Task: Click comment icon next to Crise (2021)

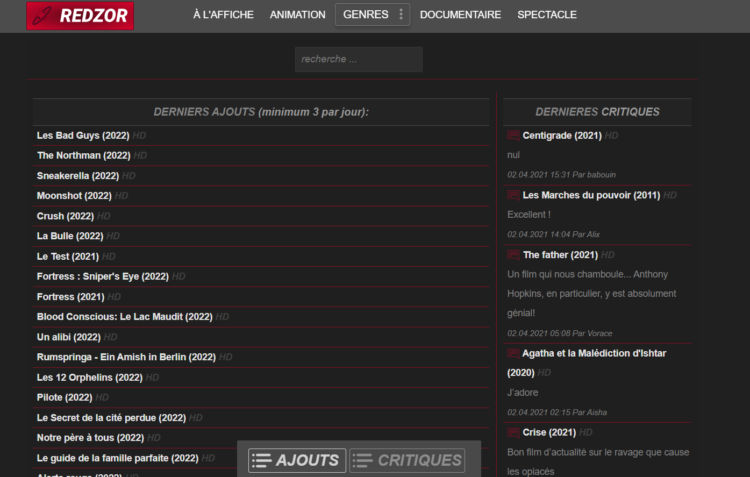Action: point(513,433)
